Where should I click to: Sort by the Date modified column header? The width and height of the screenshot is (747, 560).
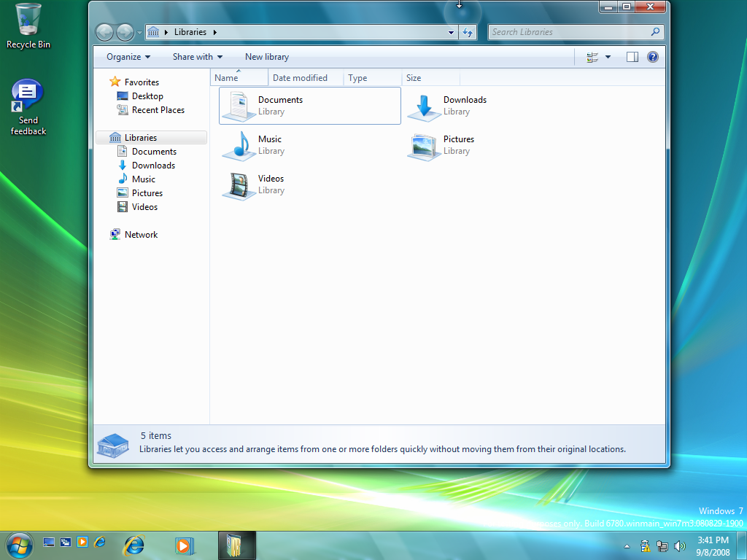[300, 78]
